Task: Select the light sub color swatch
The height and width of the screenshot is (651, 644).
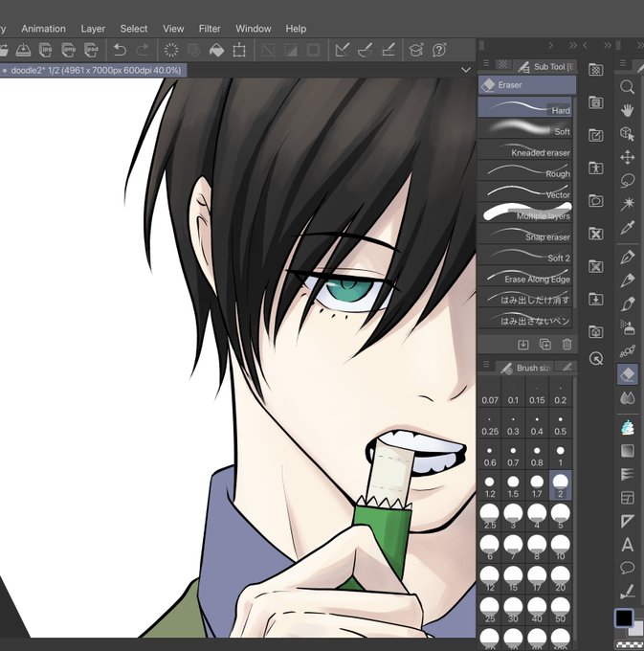Action: click(x=637, y=631)
